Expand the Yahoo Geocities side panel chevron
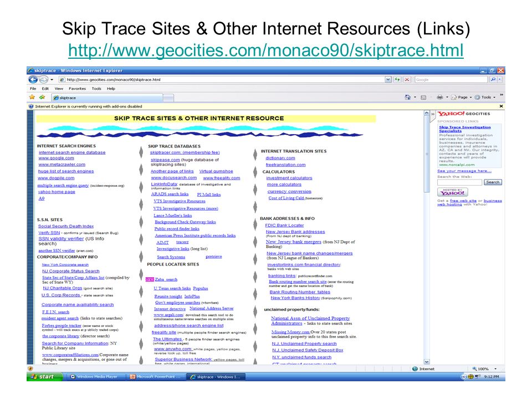The width and height of the screenshot is (532, 399). (433, 114)
